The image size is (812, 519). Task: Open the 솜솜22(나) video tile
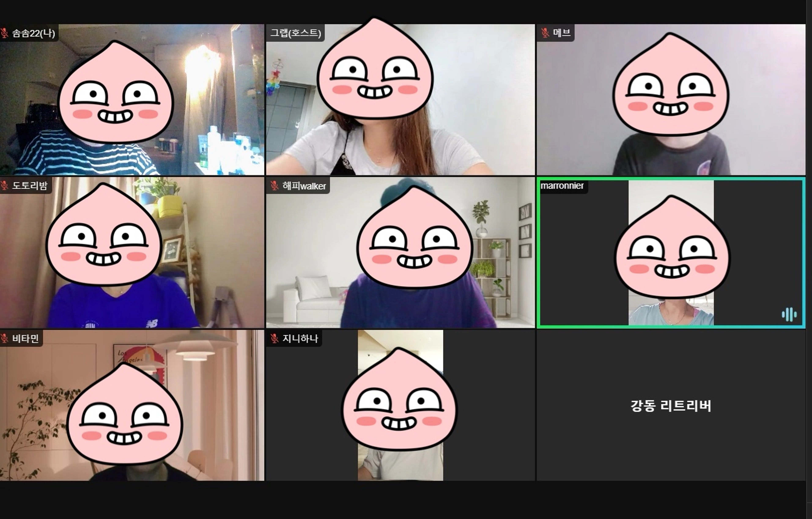coord(132,100)
